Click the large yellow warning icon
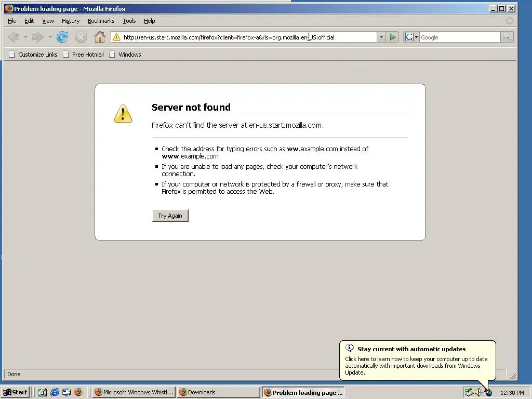 [123, 114]
